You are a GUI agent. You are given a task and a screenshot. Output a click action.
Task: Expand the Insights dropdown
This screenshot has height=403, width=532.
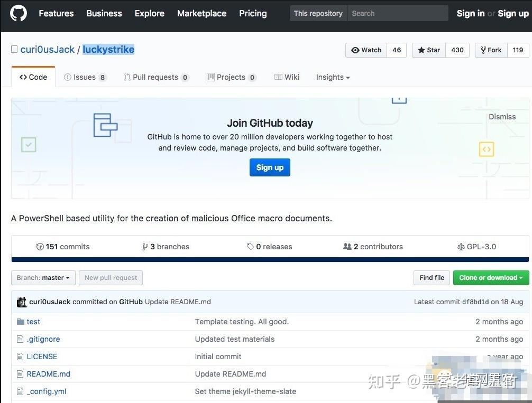click(x=333, y=77)
